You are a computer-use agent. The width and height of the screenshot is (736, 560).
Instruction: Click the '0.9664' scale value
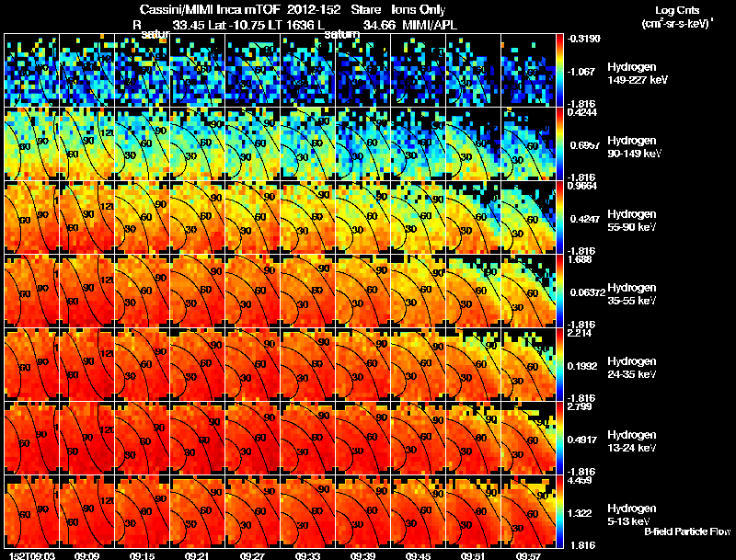582,186
